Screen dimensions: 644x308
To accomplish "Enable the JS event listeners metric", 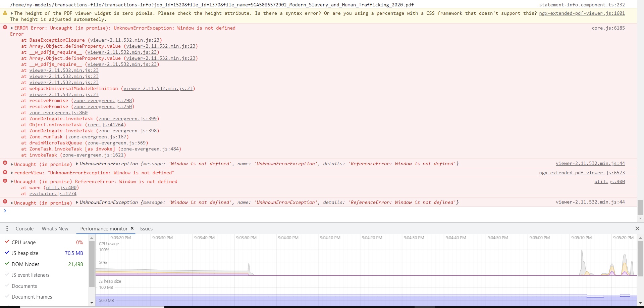I will [7, 274].
